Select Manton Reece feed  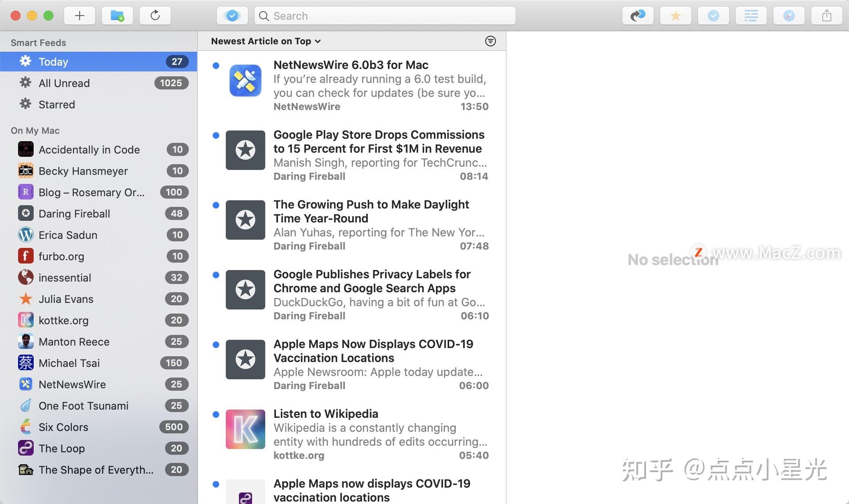point(99,342)
